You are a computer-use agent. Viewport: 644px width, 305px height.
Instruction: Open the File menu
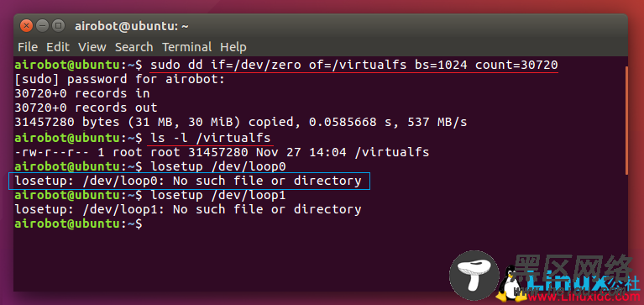coord(28,47)
